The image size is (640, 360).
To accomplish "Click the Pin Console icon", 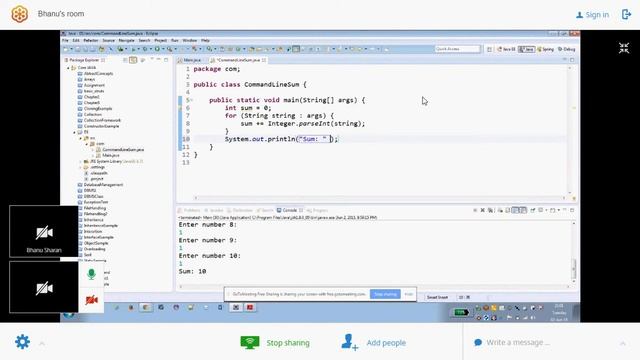I will 533,210.
